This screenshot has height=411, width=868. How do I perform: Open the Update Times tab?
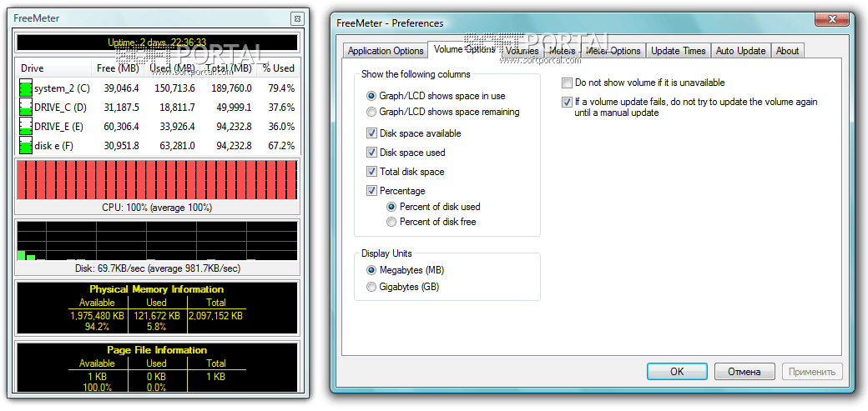tap(678, 51)
